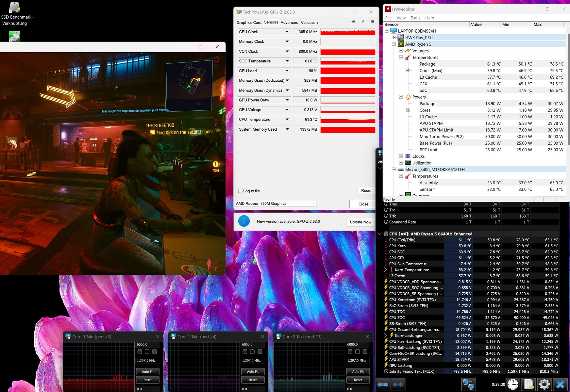Click the 6000.0 max value field in Core 2 Takt
This screenshot has height=392, width=570.
pos(357,345)
